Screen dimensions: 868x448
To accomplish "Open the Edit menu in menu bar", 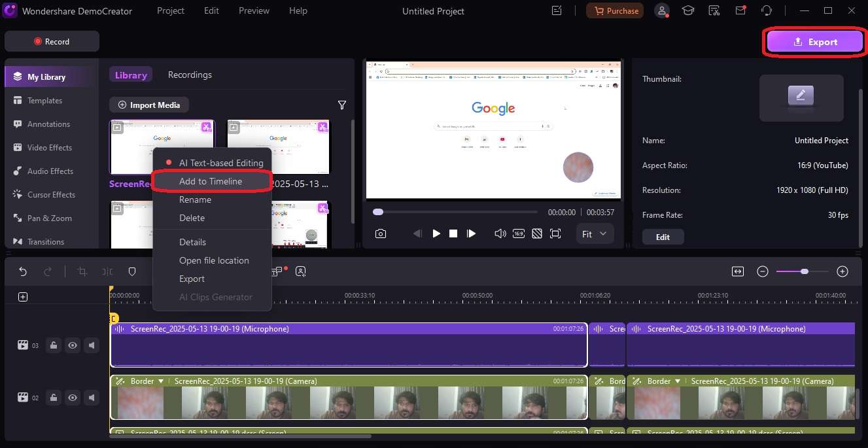I will (211, 10).
